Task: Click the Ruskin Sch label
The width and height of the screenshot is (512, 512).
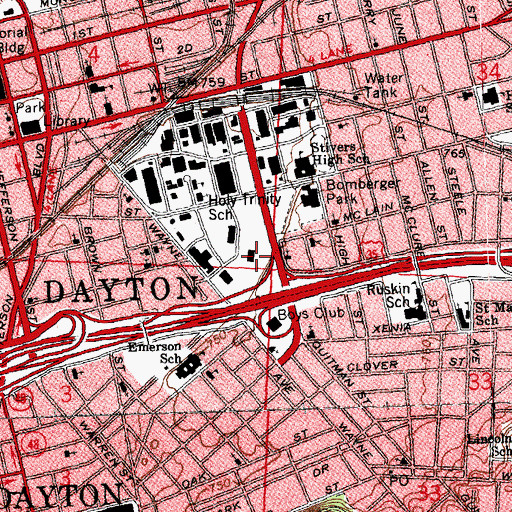Action: tap(389, 296)
